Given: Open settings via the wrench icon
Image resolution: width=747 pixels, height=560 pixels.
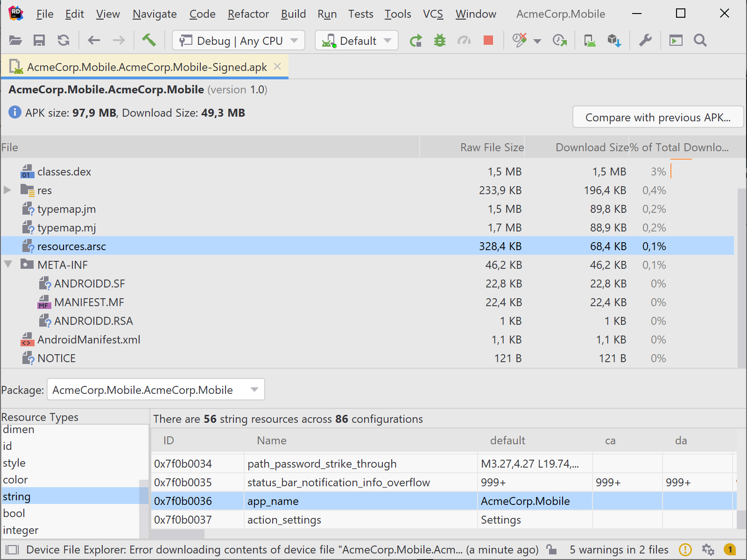Looking at the screenshot, I should [x=645, y=41].
